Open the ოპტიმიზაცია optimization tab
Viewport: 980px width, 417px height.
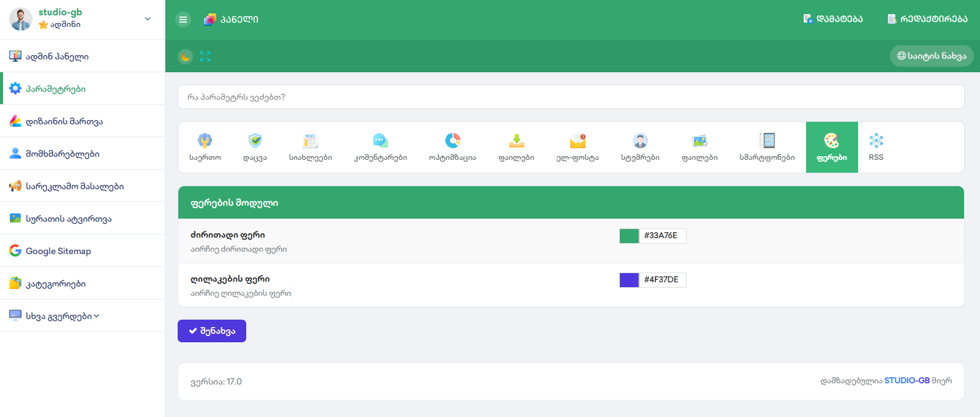[452, 148]
